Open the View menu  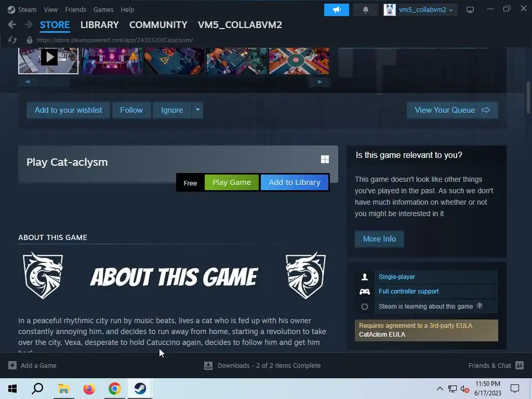click(50, 9)
